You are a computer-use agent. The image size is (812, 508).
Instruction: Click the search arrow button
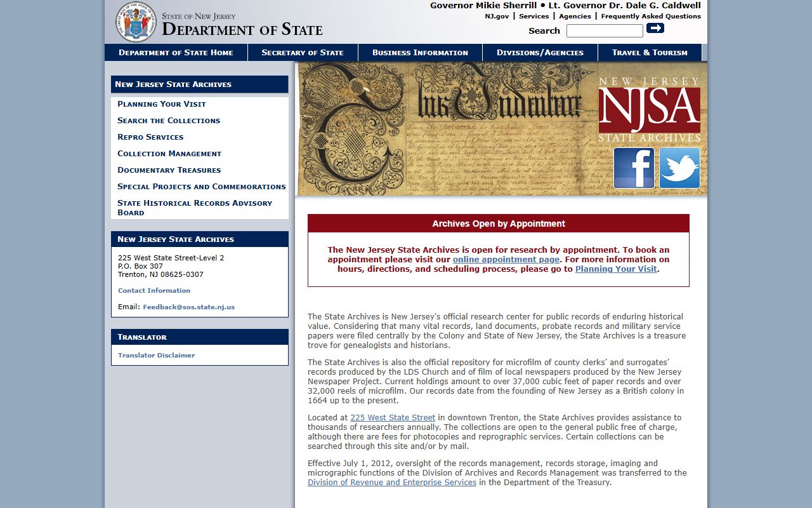pyautogui.click(x=655, y=28)
